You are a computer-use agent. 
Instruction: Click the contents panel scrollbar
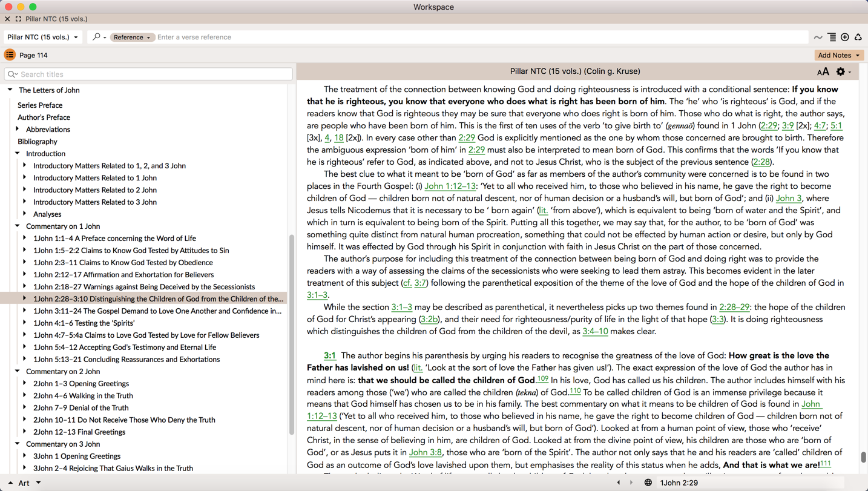click(x=292, y=335)
